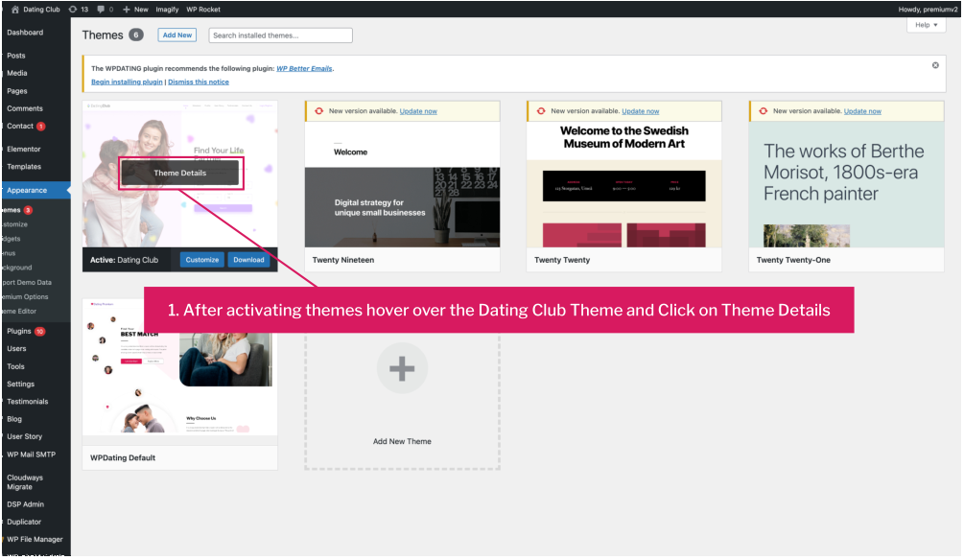Screen dimensions: 964x560
Task: Open the Contact notification badge
Action: 41,127
